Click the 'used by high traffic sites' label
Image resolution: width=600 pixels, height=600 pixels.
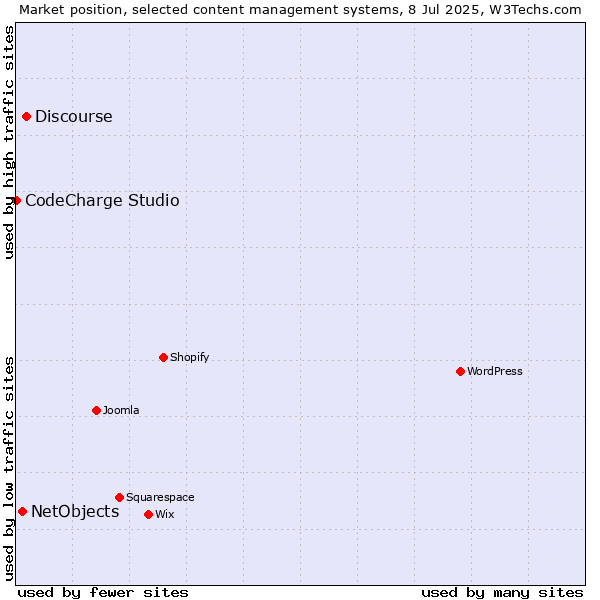[x=9, y=142]
